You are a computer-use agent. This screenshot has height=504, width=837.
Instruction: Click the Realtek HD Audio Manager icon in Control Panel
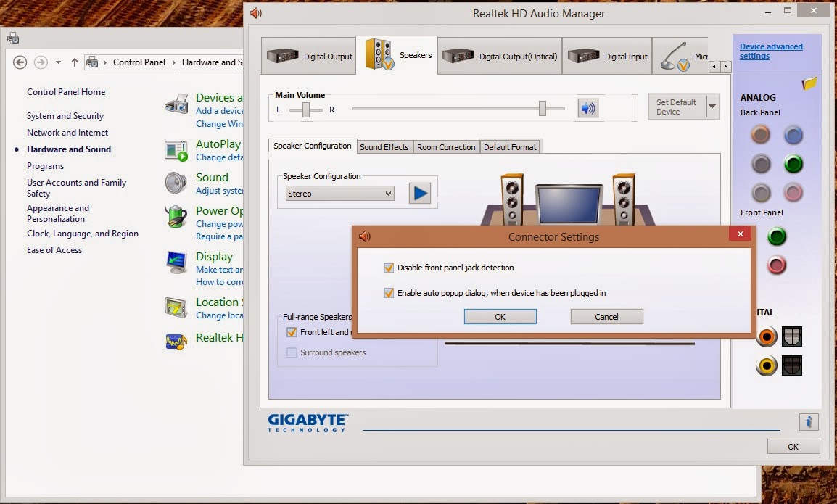pyautogui.click(x=176, y=341)
